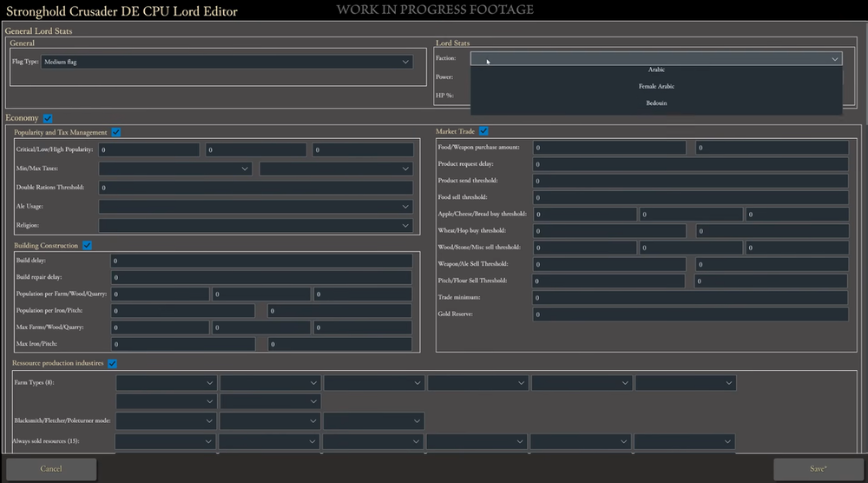Click the Cancel button
This screenshot has height=483, width=868.
(x=51, y=469)
